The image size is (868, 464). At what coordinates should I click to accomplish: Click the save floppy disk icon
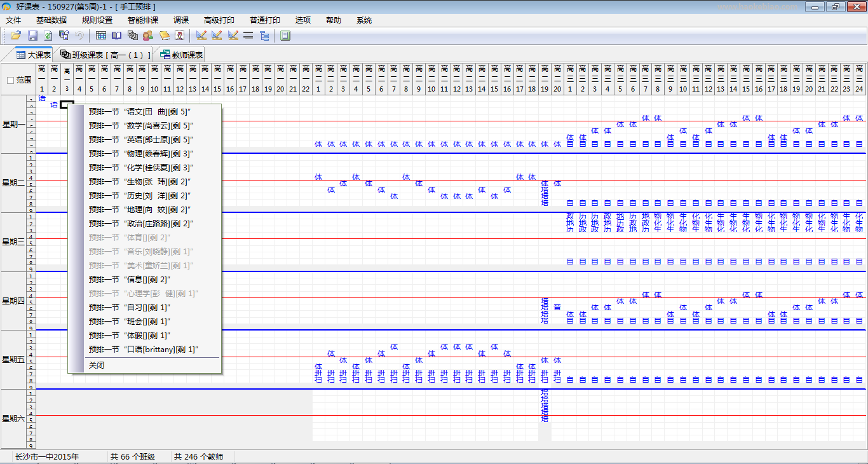click(32, 36)
